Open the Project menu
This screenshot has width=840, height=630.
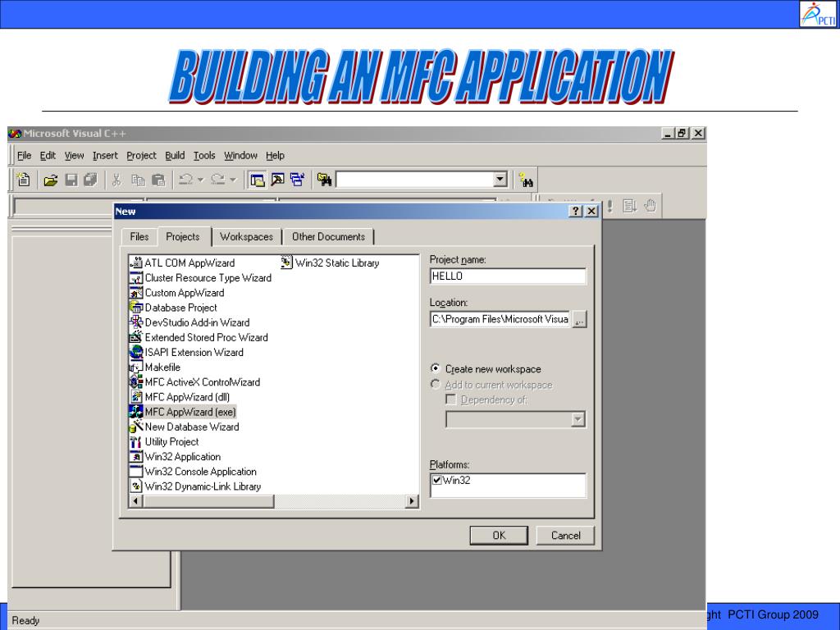click(x=141, y=155)
